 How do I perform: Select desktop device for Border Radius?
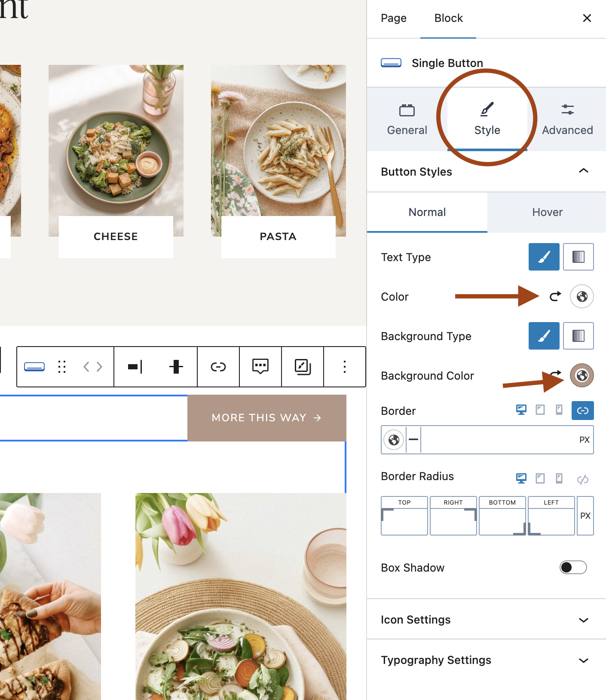pyautogui.click(x=521, y=478)
